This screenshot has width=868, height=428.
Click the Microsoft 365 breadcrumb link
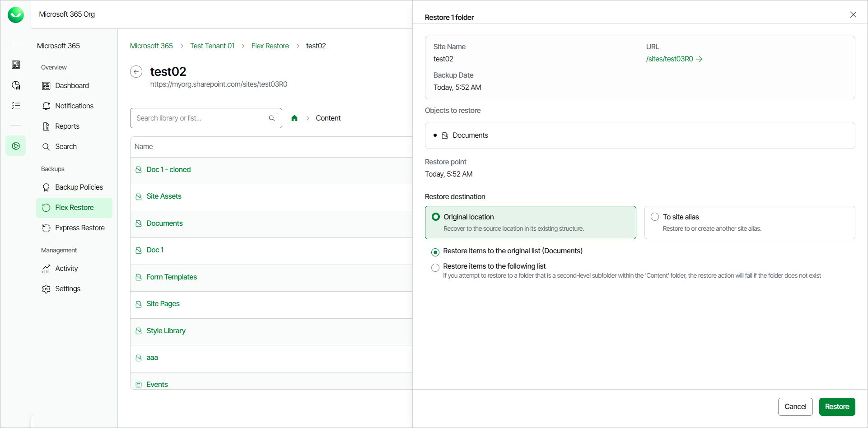(151, 46)
